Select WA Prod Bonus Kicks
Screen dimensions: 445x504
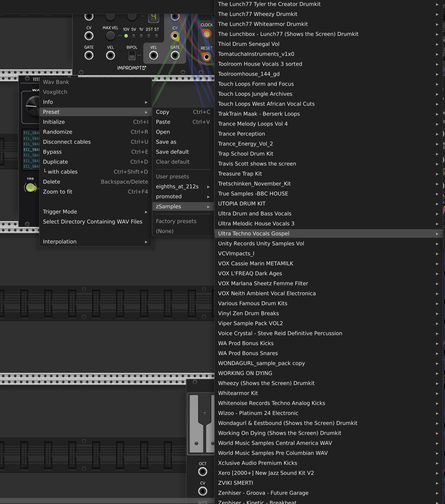click(x=329, y=343)
